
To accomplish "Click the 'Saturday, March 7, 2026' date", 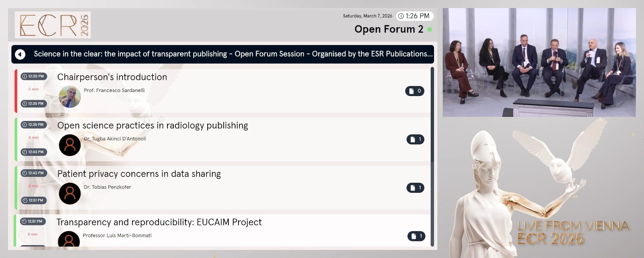I will tap(367, 16).
